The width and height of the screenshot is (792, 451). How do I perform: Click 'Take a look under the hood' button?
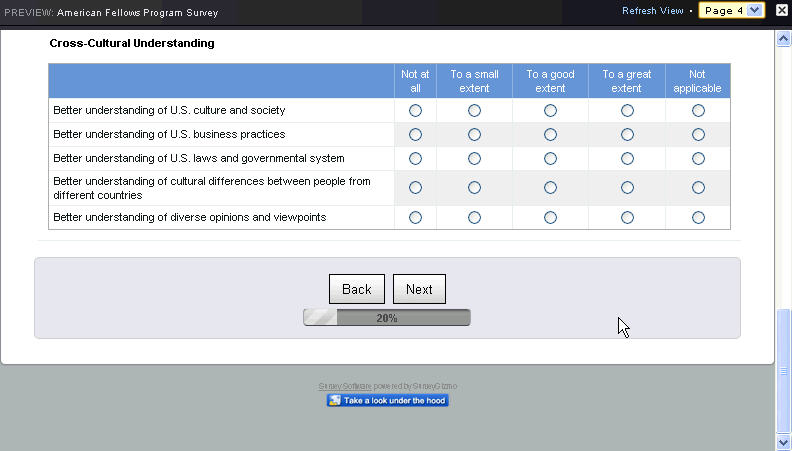pyautogui.click(x=387, y=400)
